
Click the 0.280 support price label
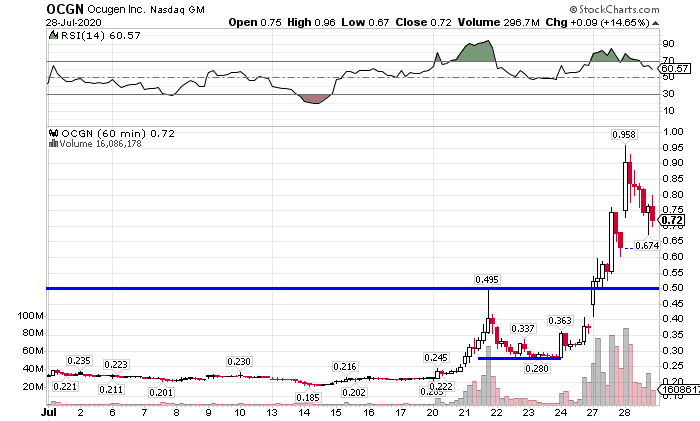537,368
